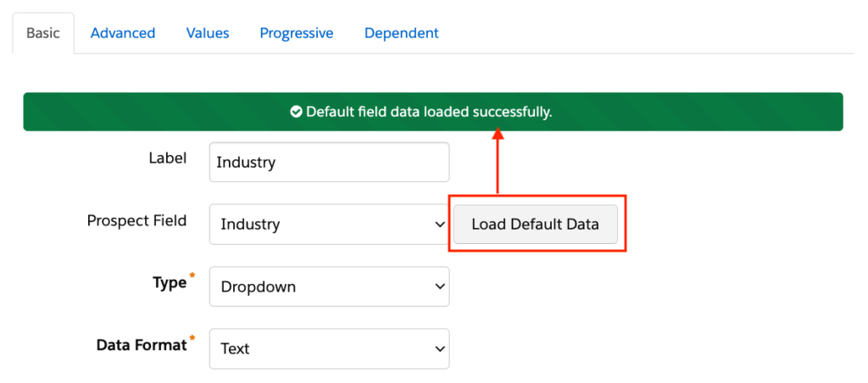Viewport: 868px width, 383px height.
Task: Select the Dependent tab
Action: click(401, 33)
